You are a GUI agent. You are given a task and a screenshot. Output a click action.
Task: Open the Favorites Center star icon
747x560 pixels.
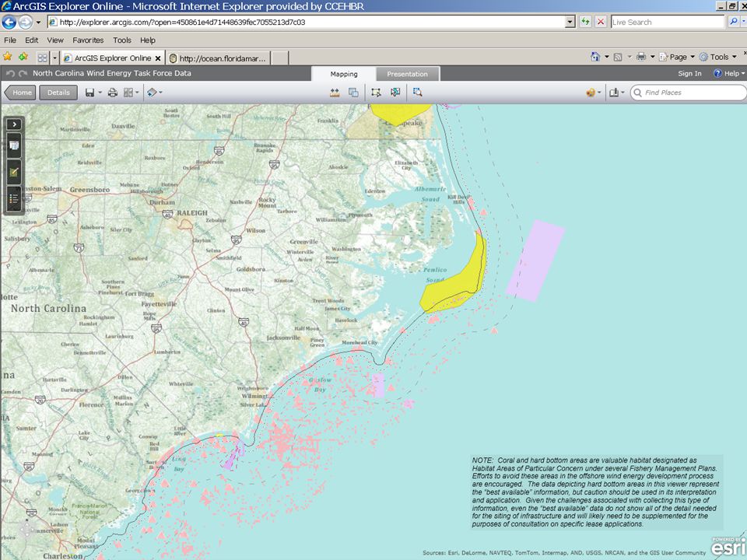[x=8, y=57]
